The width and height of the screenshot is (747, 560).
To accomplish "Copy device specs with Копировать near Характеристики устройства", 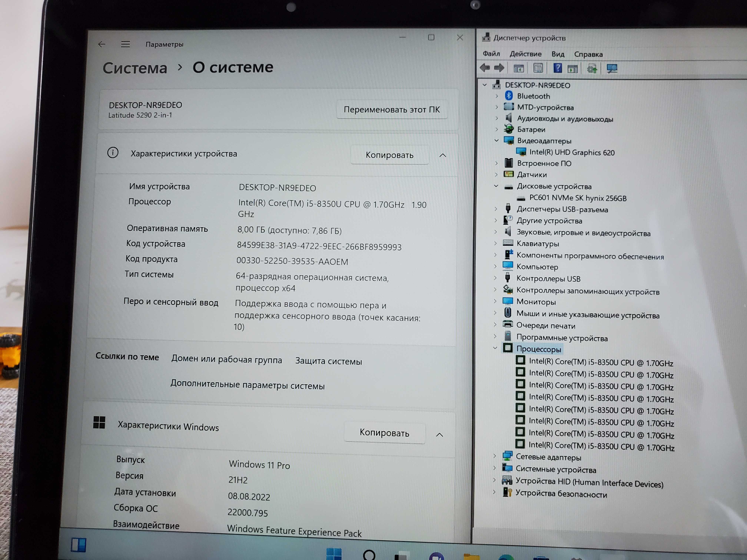I will (389, 155).
